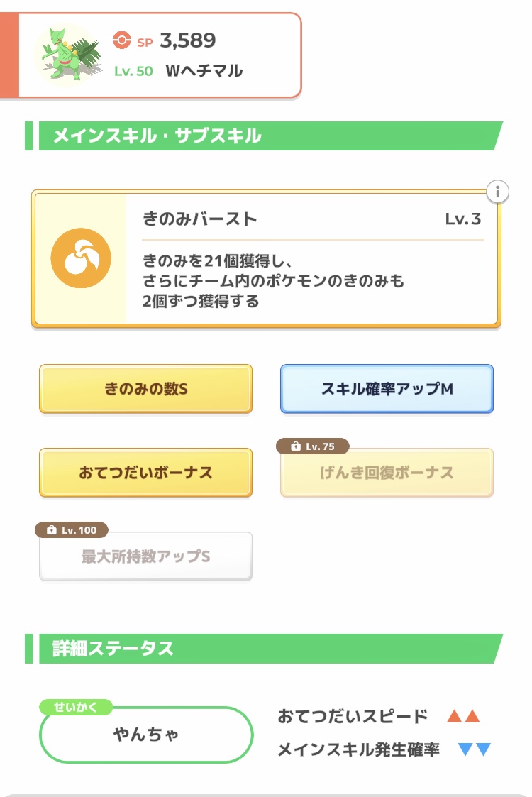This screenshot has height=797, width=532.
Task: Tap the locked げんき回復ボーナス sub skill
Action: [387, 473]
